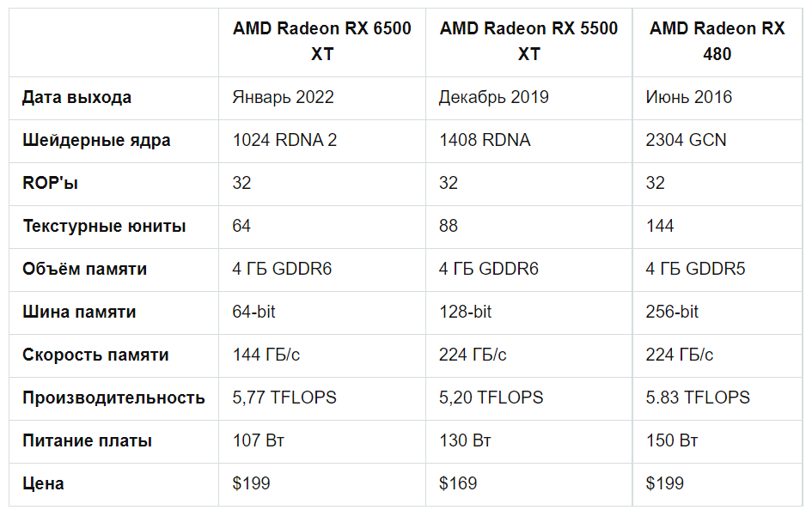Image resolution: width=812 pixels, height=516 pixels.
Task: Click the 'Текстурные юниты' row label
Action: 104,226
